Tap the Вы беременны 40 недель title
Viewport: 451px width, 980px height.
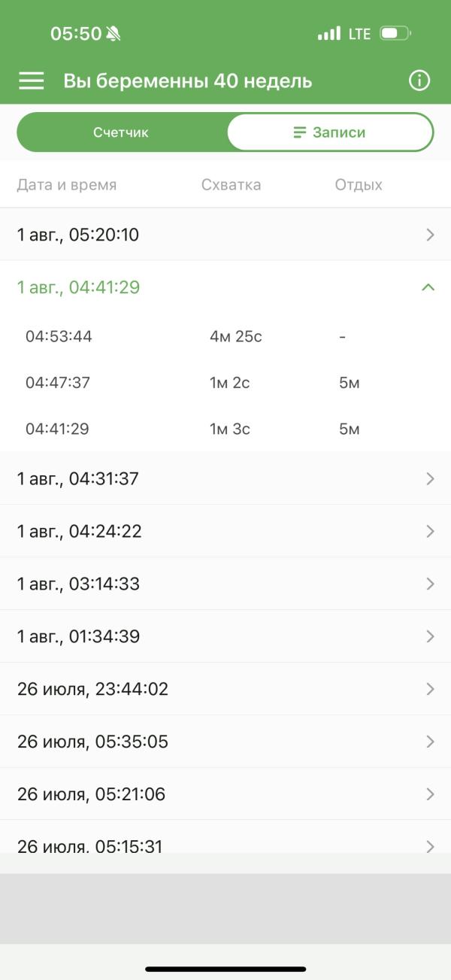187,81
